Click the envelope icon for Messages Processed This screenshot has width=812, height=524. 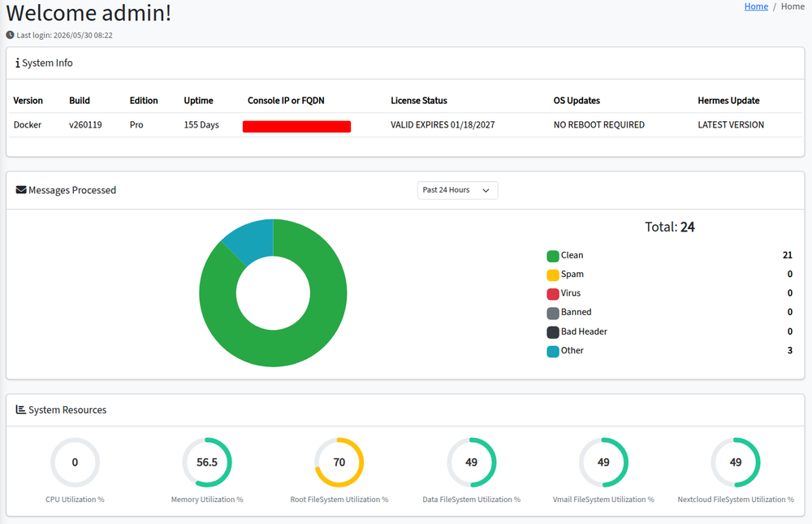pos(21,190)
